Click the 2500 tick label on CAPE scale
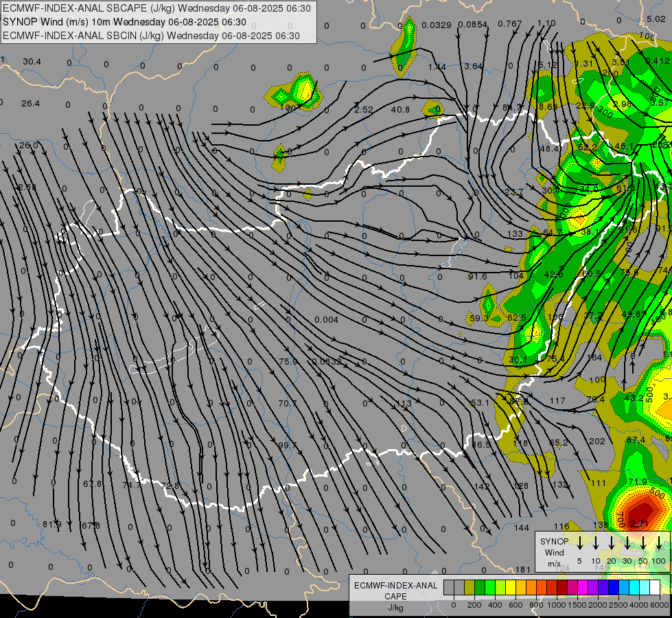 click(618, 605)
